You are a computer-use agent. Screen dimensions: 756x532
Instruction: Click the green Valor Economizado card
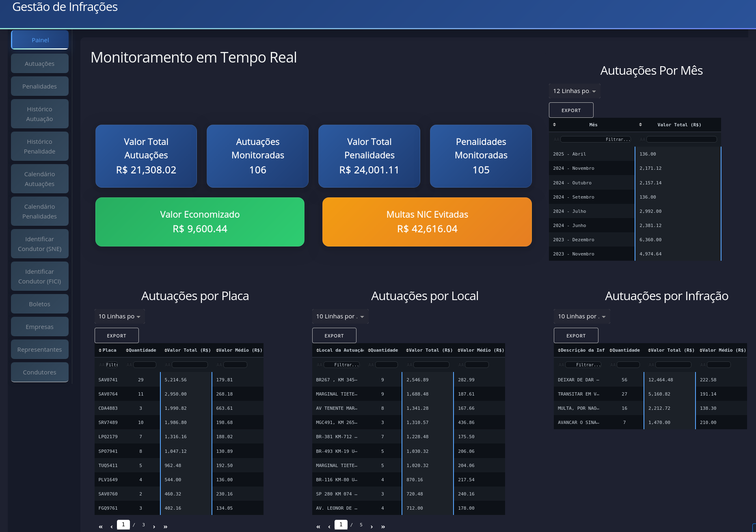coord(200,222)
